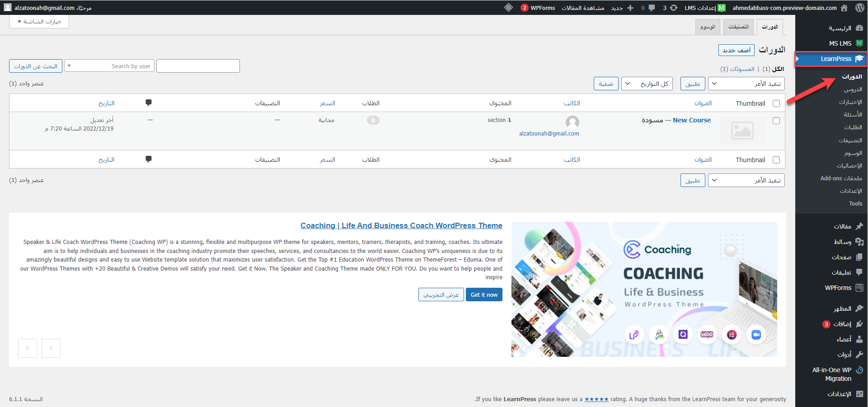
Task: Click the LearnPress graduation cap icon
Action: (859, 59)
